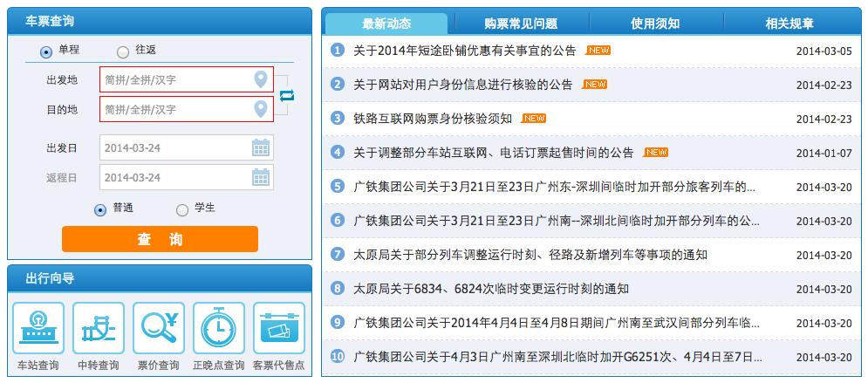Click the 目的地 destination input field
The width and height of the screenshot is (868, 383).
pyautogui.click(x=187, y=109)
